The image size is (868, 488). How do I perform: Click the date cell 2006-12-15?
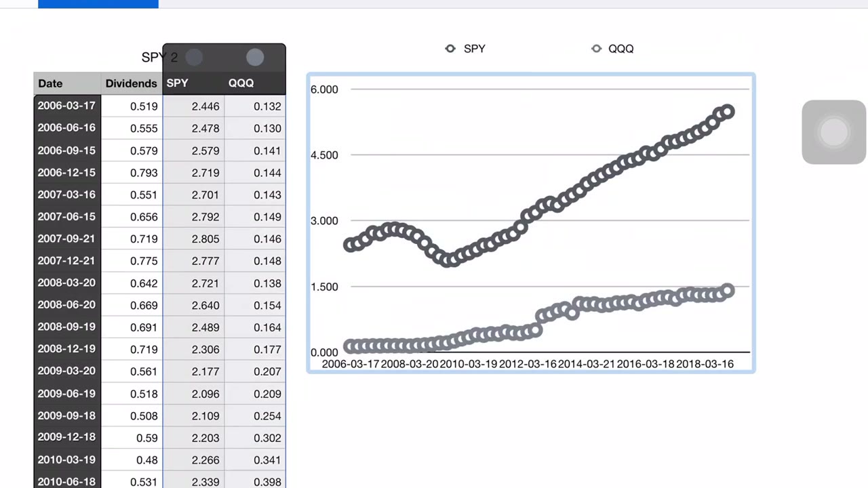point(67,172)
